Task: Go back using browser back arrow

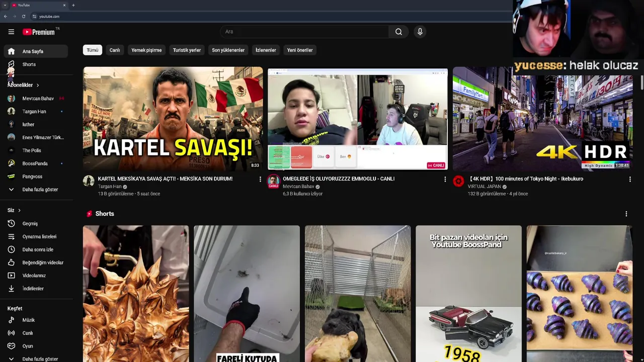Action: pyautogui.click(x=6, y=16)
